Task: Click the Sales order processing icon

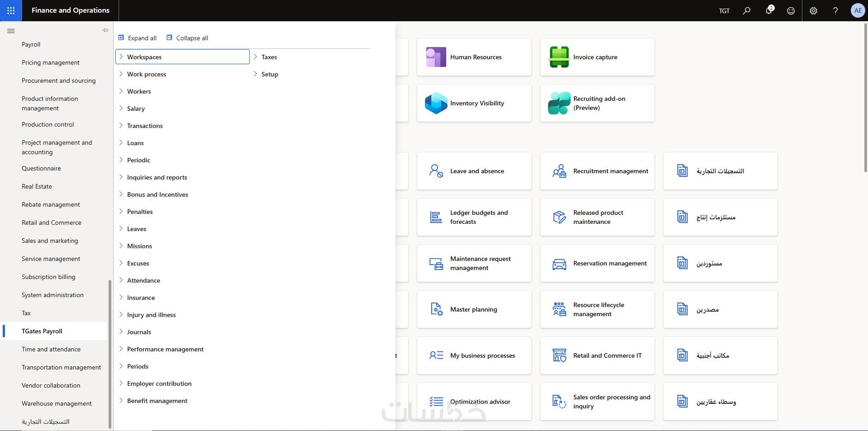Action: (559, 402)
